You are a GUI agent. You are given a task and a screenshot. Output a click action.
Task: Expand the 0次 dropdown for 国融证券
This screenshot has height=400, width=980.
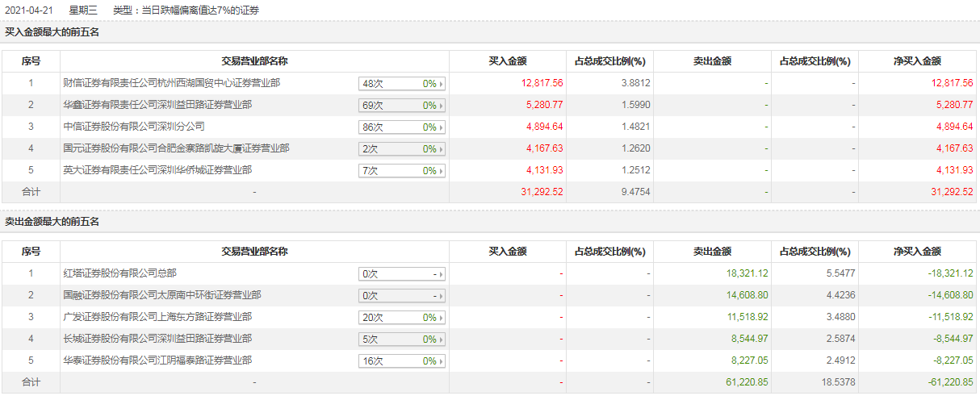pos(402,295)
